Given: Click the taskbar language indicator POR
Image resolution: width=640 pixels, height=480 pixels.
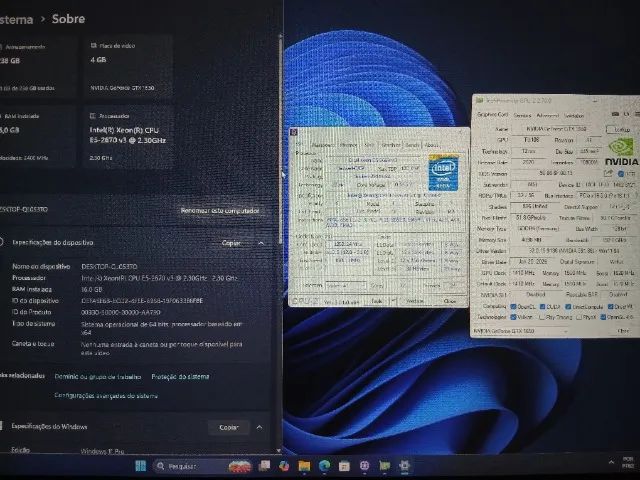Looking at the screenshot, I should point(628,462).
